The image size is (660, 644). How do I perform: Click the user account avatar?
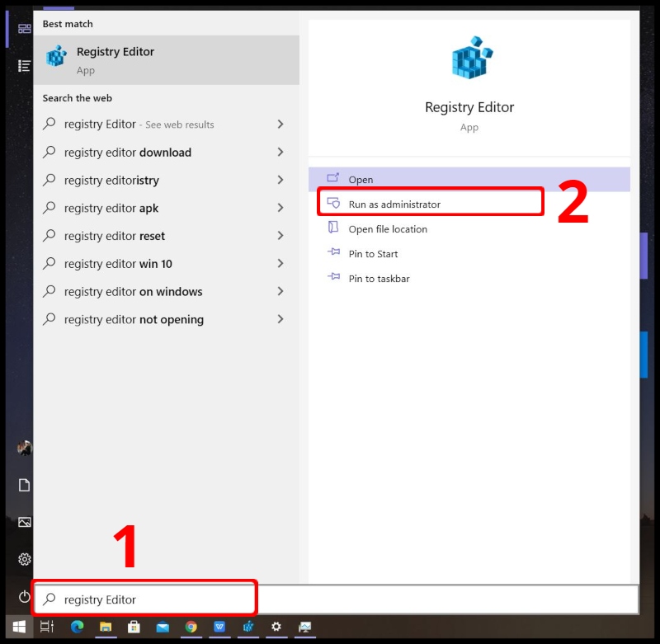click(x=25, y=448)
